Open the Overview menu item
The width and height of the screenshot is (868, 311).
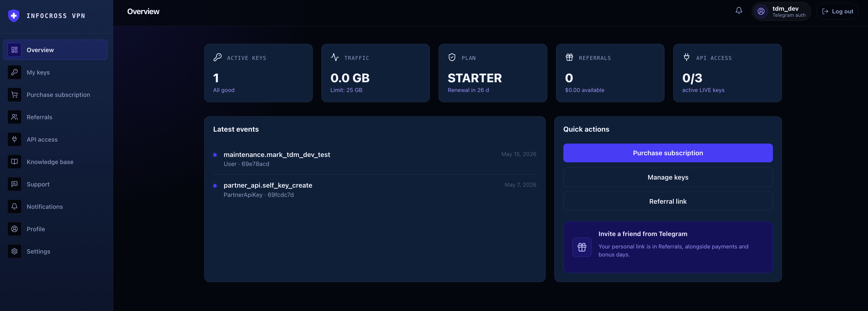click(x=55, y=50)
